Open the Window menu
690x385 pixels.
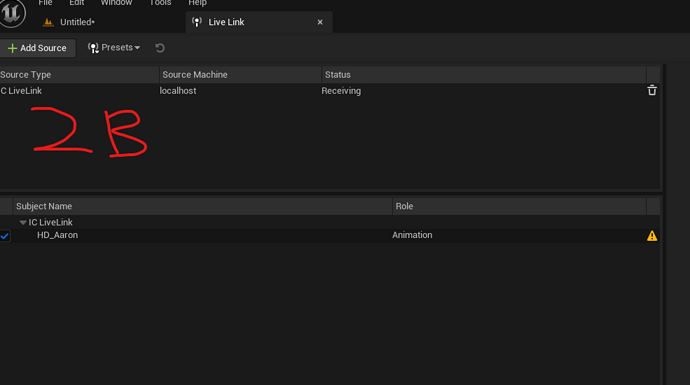tap(116, 3)
